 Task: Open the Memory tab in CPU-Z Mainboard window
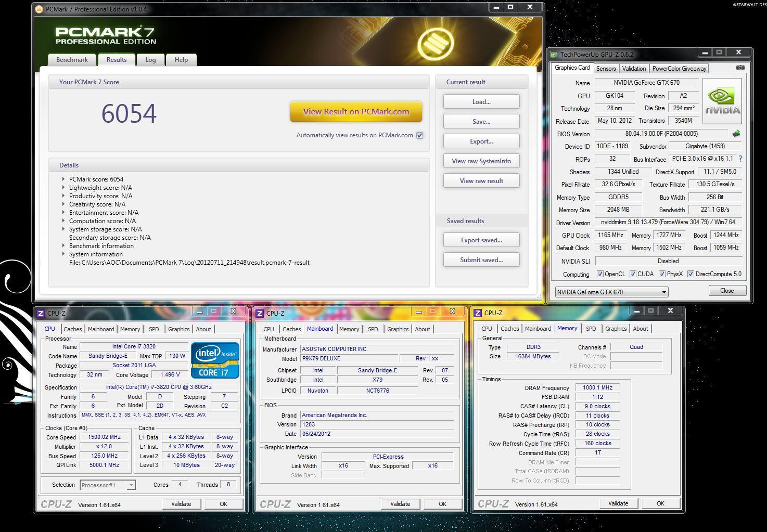tap(349, 329)
